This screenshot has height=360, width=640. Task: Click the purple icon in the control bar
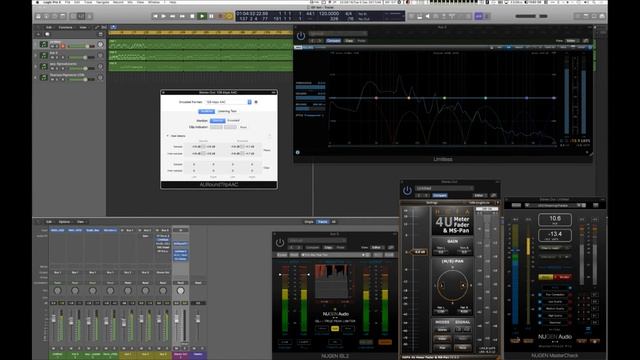pos(478,16)
